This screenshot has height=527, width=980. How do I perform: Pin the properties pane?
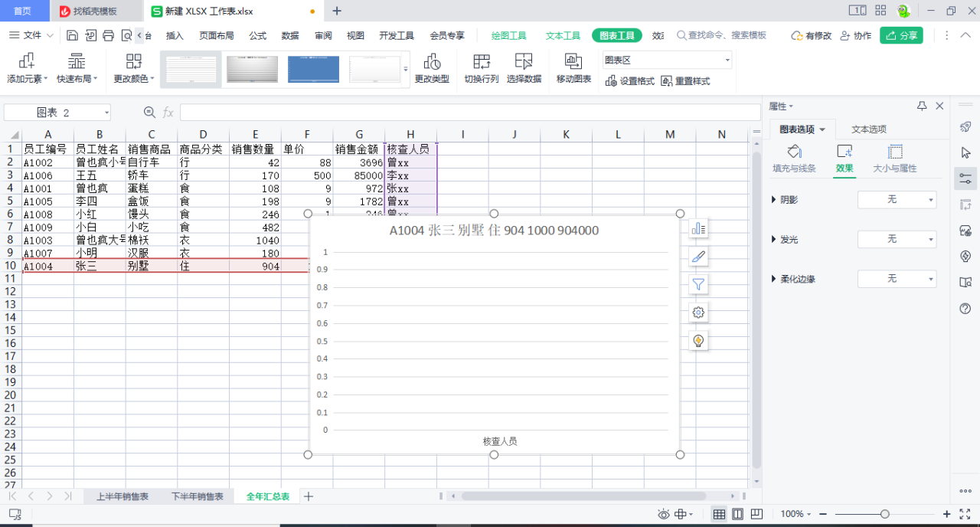coord(922,106)
